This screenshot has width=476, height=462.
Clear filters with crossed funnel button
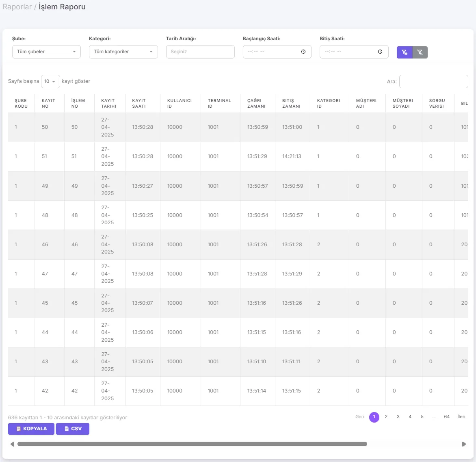pyautogui.click(x=420, y=52)
